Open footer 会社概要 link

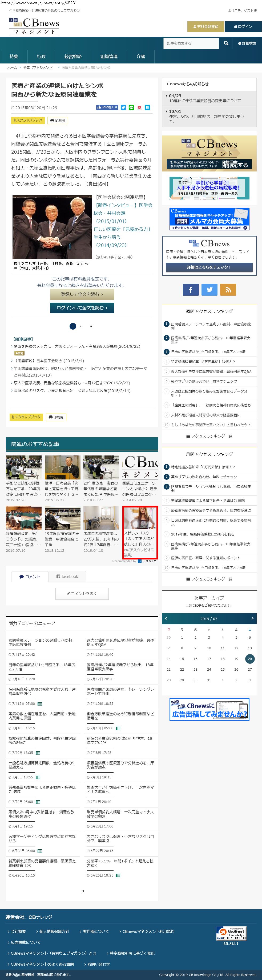pyautogui.click(x=18, y=931)
